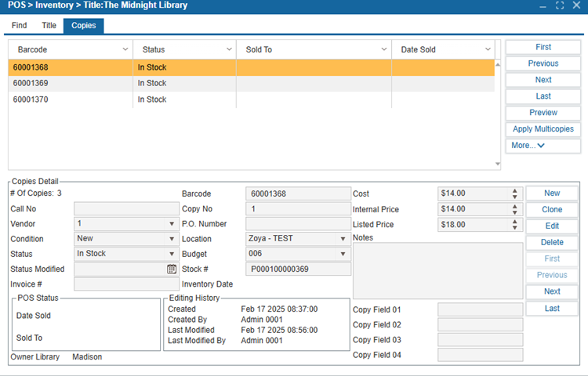Click the Notes text area
This screenshot has width=588, height=376.
point(437,271)
